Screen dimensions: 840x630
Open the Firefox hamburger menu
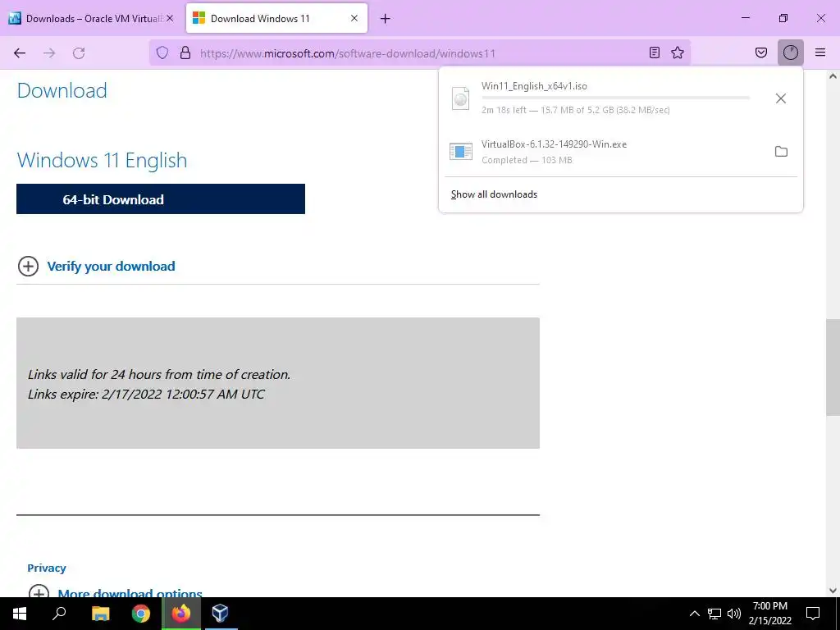(x=820, y=52)
